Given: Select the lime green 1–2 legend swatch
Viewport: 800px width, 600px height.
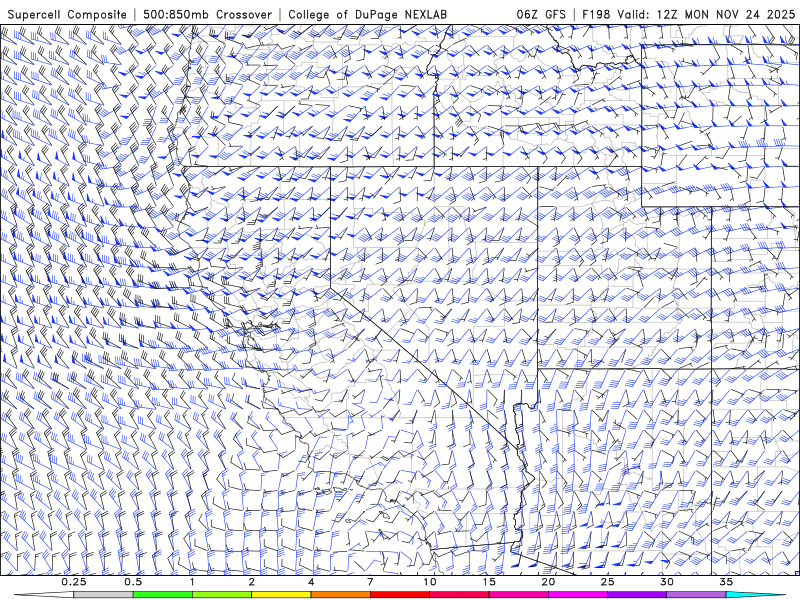Looking at the screenshot, I should (222, 595).
